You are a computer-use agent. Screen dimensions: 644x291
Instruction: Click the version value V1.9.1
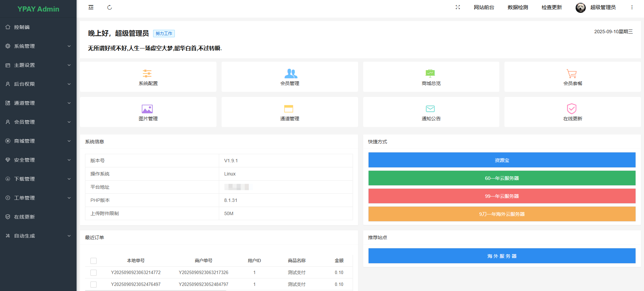point(231,161)
